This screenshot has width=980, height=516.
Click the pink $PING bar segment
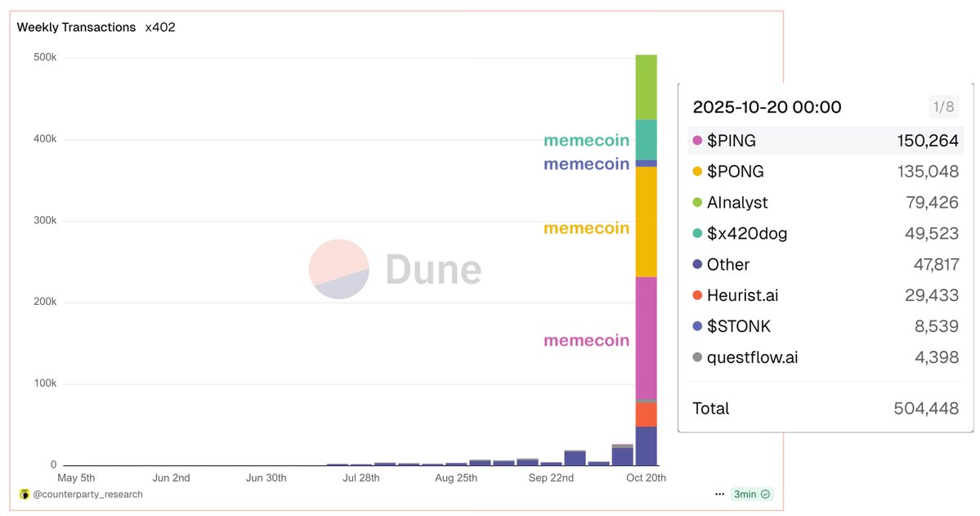point(646,337)
